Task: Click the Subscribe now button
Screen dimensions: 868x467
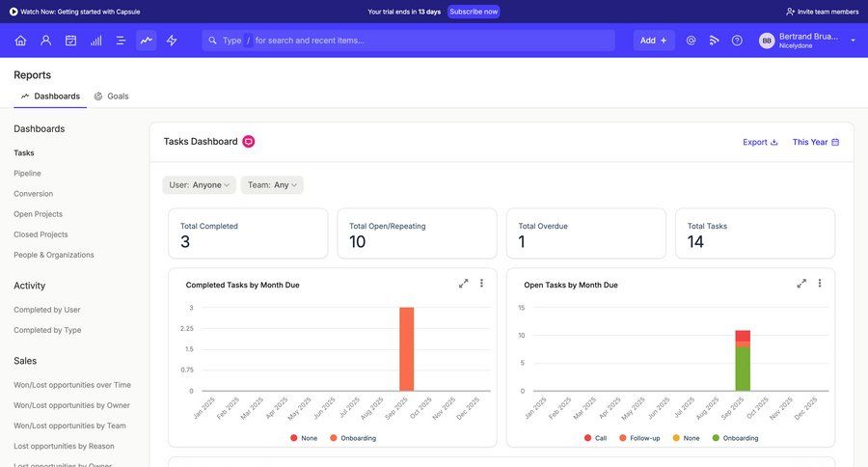Action: coord(474,12)
